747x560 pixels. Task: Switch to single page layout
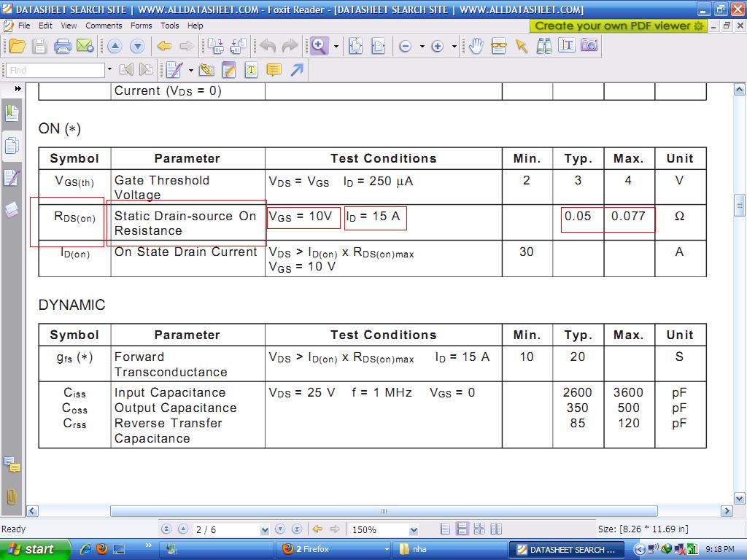[x=445, y=529]
